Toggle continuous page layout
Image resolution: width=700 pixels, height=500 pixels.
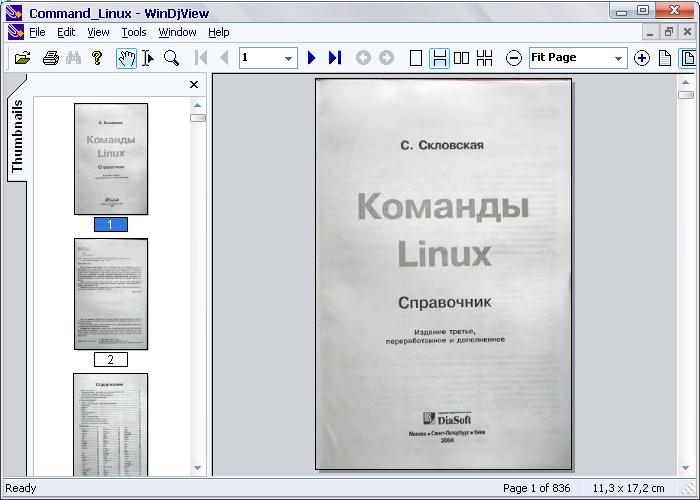[439, 58]
